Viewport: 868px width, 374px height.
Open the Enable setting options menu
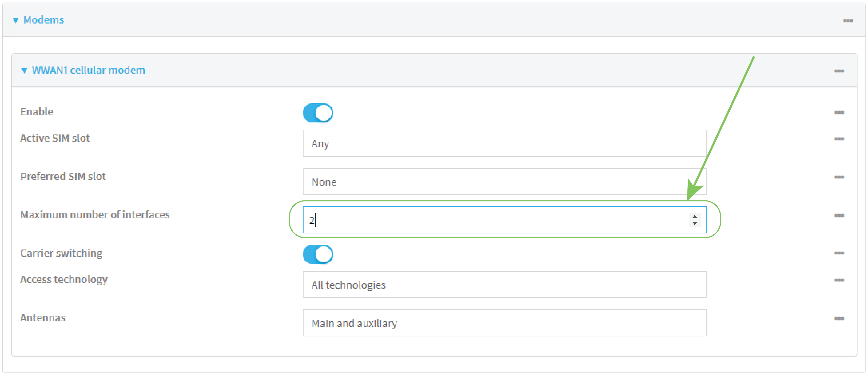coord(840,112)
